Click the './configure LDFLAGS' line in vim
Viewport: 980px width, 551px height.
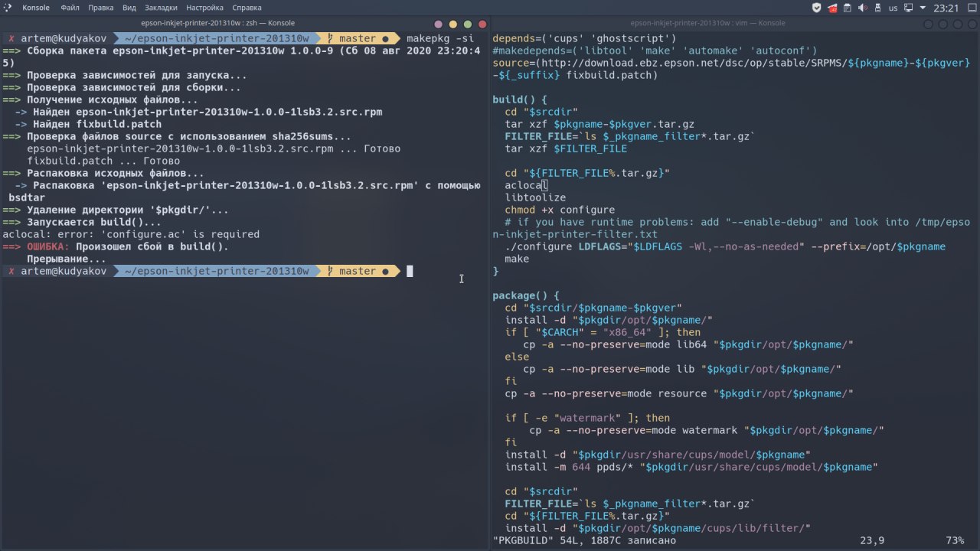coord(725,246)
